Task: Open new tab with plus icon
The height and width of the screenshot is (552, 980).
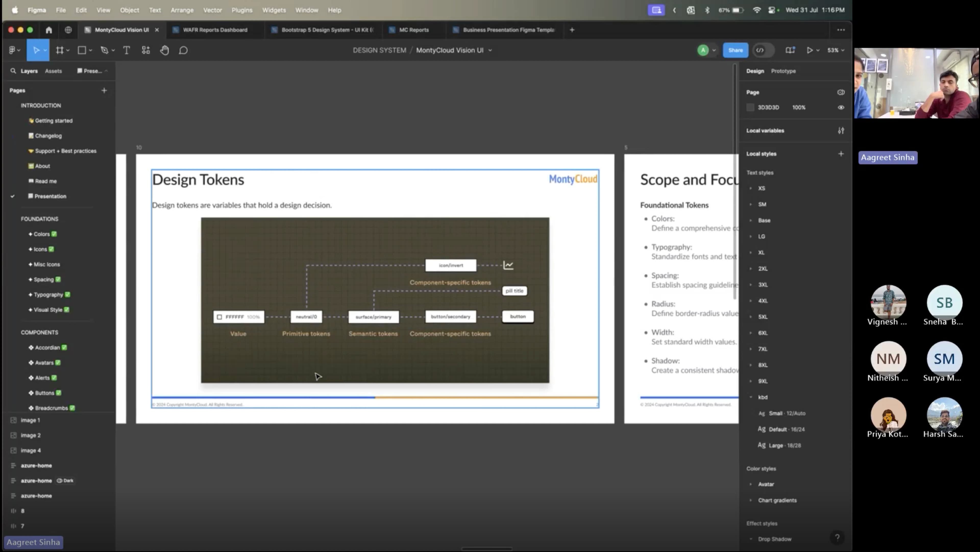Action: click(572, 30)
